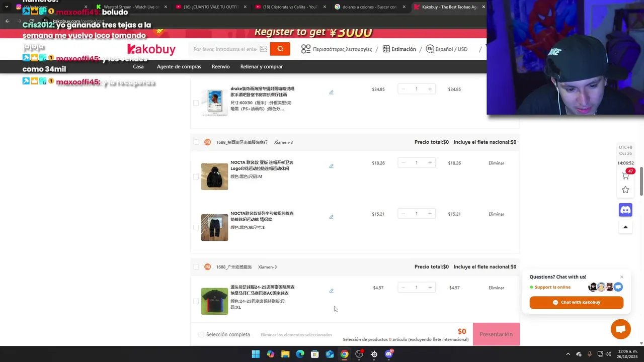Jump to page top with arrow icon
The height and width of the screenshot is (362, 644).
click(x=625, y=227)
